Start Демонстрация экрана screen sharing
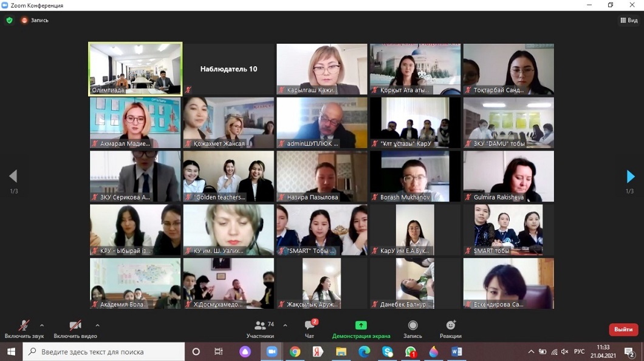Screen dimensions: 644x361 point(361,329)
